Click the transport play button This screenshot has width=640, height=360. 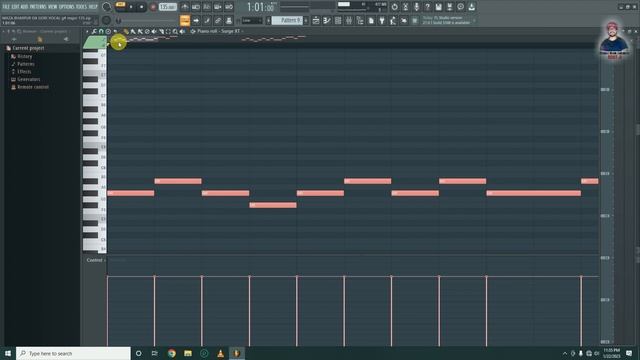tap(131, 7)
